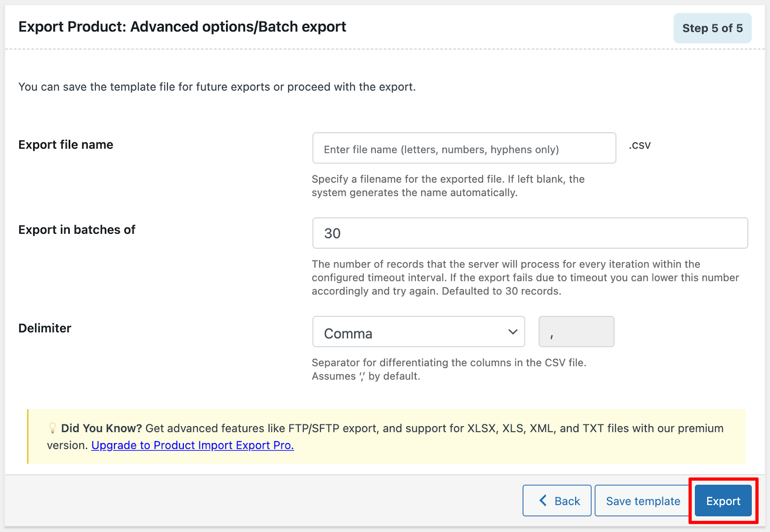Click the lightbulb tip icon
Image resolution: width=770 pixels, height=532 pixels.
[52, 428]
